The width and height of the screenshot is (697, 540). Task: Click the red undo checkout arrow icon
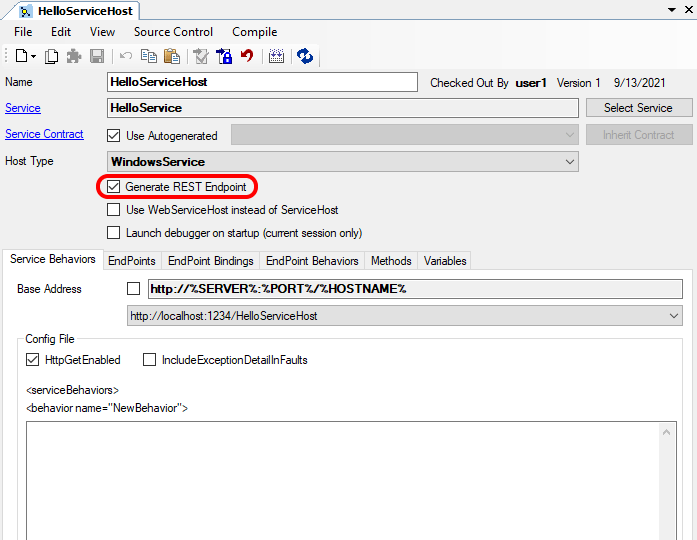(247, 56)
